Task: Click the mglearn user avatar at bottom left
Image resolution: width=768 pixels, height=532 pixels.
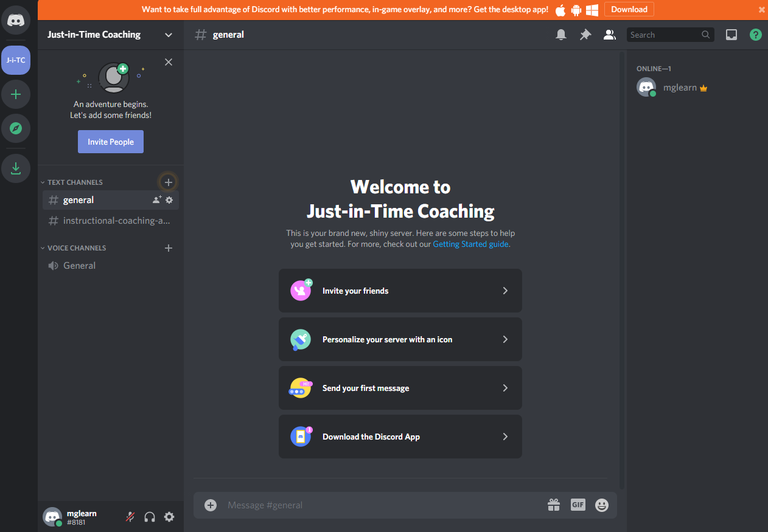Action: (x=52, y=517)
